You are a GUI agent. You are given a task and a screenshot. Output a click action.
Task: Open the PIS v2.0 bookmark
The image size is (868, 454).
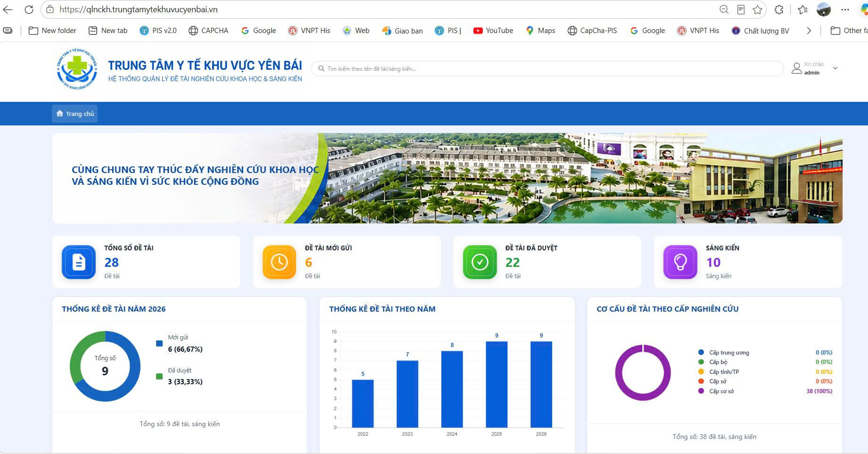pyautogui.click(x=158, y=31)
